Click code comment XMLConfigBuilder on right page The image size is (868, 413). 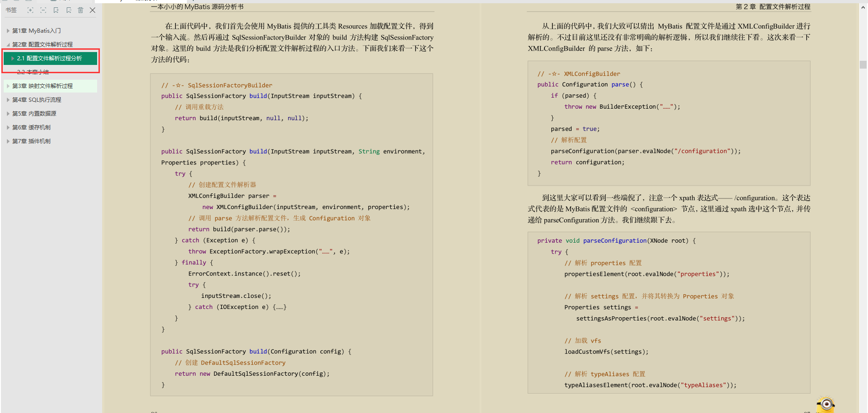pos(579,74)
